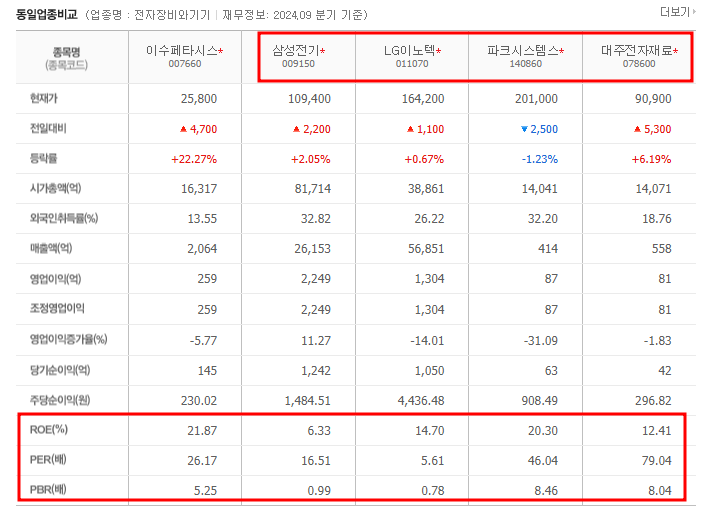
Task: Select stock code 078600
Action: pos(639,64)
